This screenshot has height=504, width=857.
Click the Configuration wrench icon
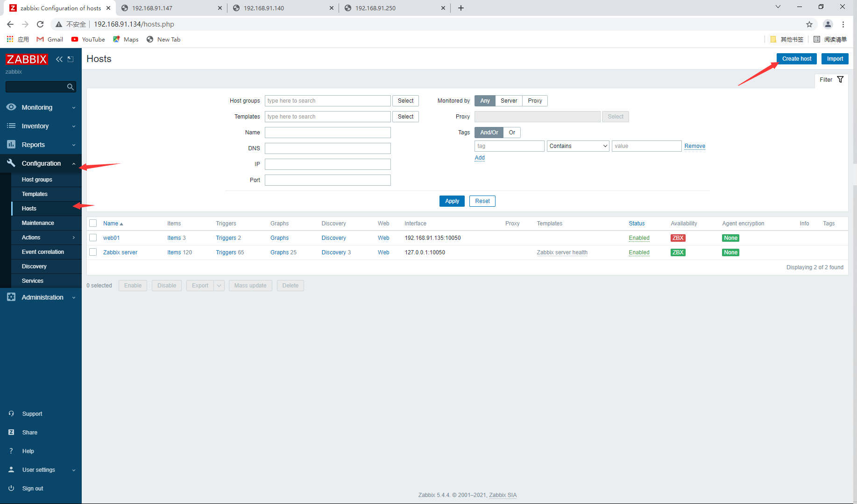point(11,163)
